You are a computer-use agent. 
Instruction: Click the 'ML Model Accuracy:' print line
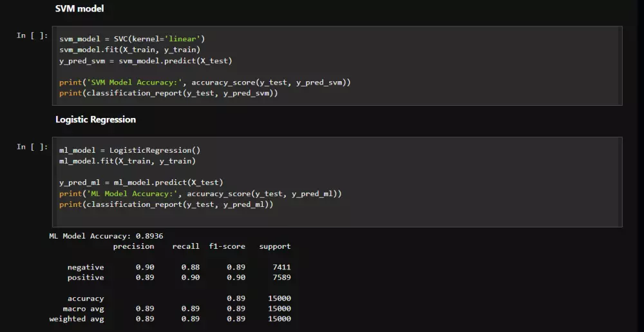pyautogui.click(x=200, y=193)
